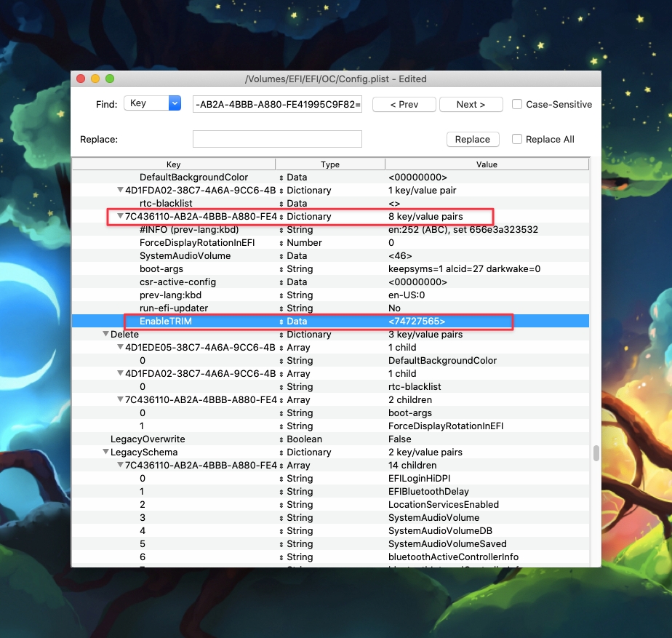Change type popup for LegacyOverwrite Boolean row
Image resolution: width=672 pixels, height=638 pixels.
(281, 439)
